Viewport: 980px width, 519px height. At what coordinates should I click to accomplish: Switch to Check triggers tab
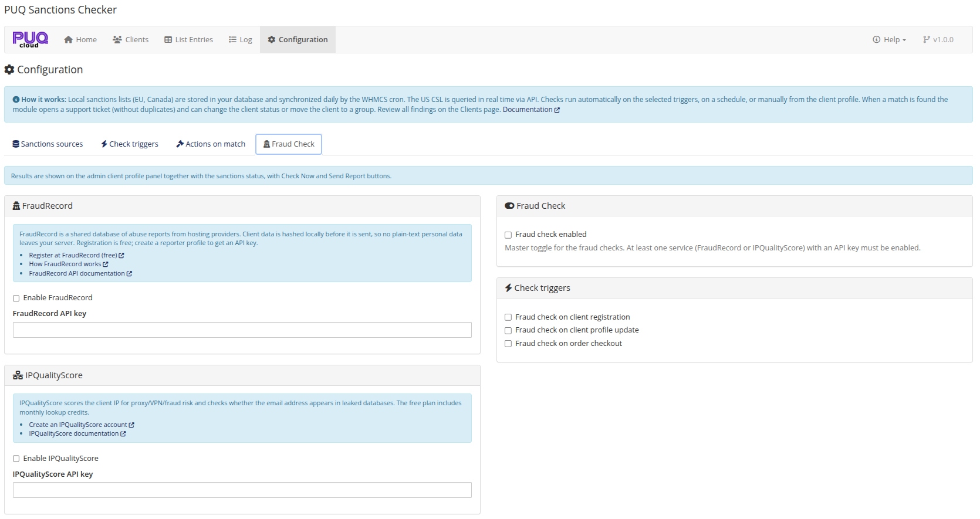click(130, 144)
